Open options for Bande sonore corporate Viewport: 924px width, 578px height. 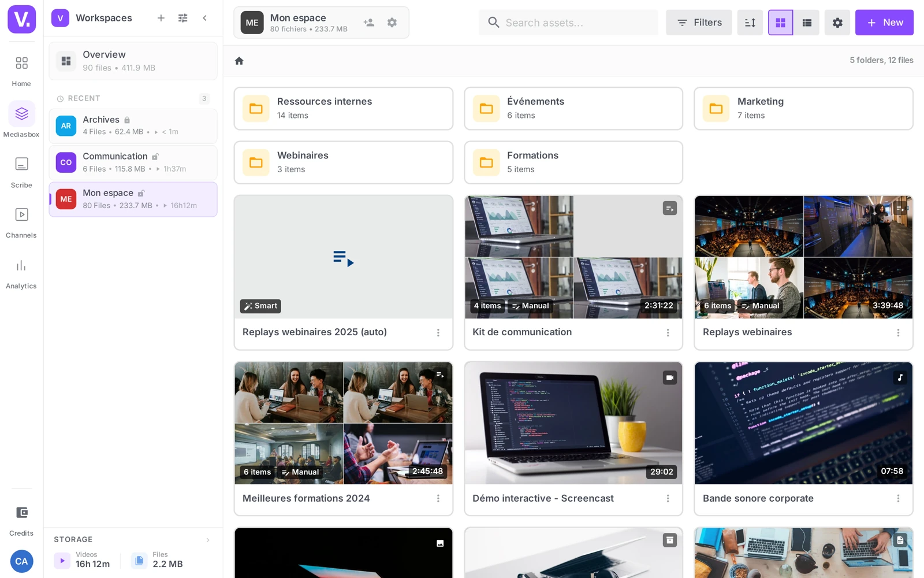coord(898,498)
